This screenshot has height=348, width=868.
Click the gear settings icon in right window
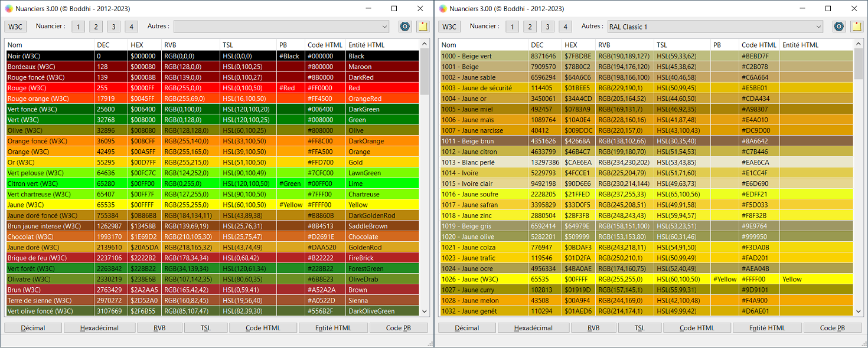click(x=839, y=27)
